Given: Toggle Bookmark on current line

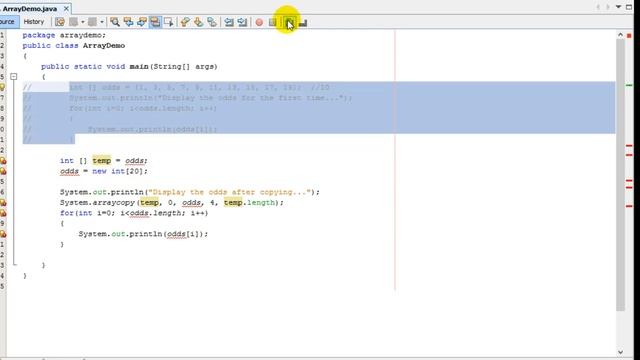Looking at the screenshot, I should pyautogui.click(x=212, y=22).
